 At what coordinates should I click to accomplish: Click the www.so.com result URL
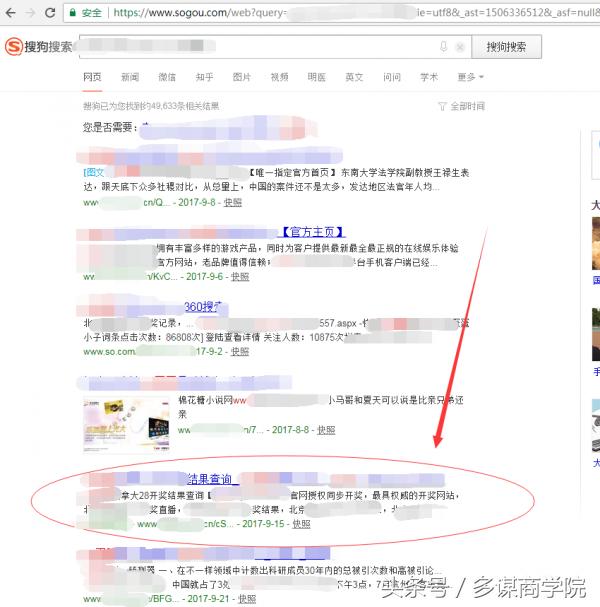tap(110, 352)
